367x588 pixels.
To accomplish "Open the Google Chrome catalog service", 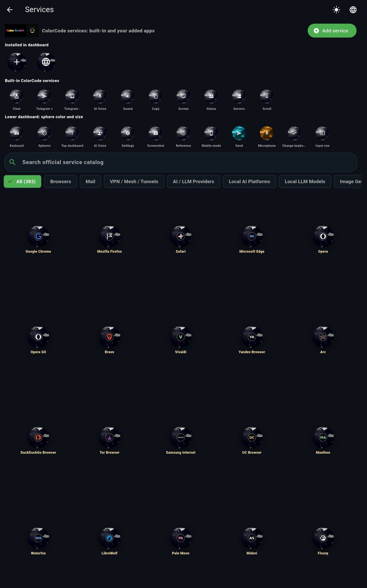I will click(x=38, y=237).
